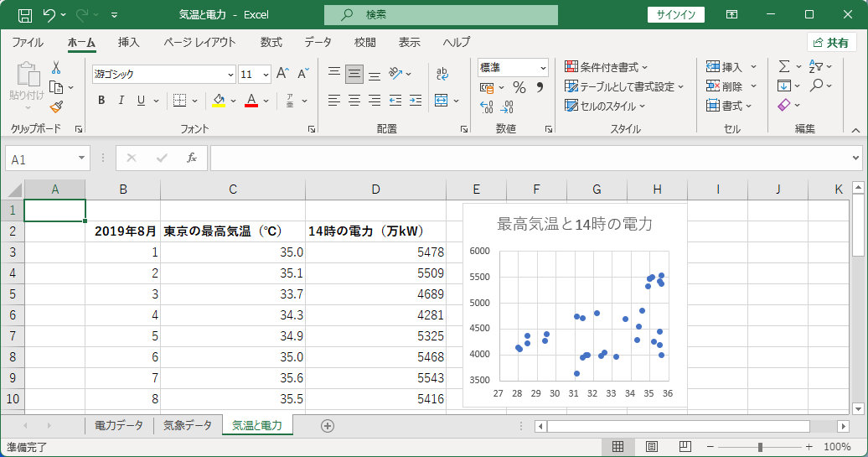Open 条件付き書式 dropdown
Viewport: 868px width, 457px height.
point(606,67)
